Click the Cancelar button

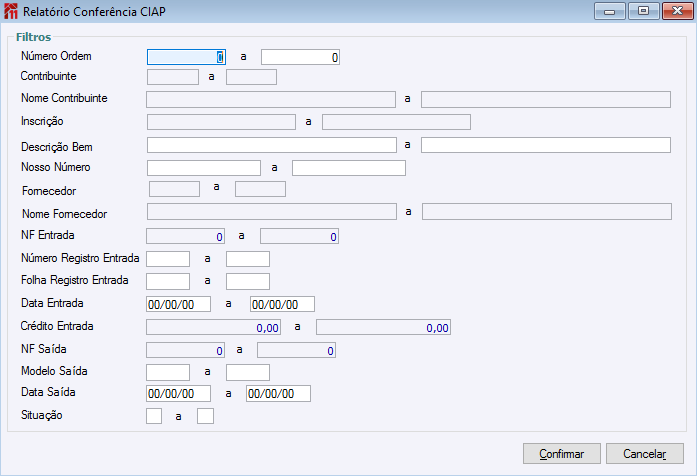click(645, 453)
